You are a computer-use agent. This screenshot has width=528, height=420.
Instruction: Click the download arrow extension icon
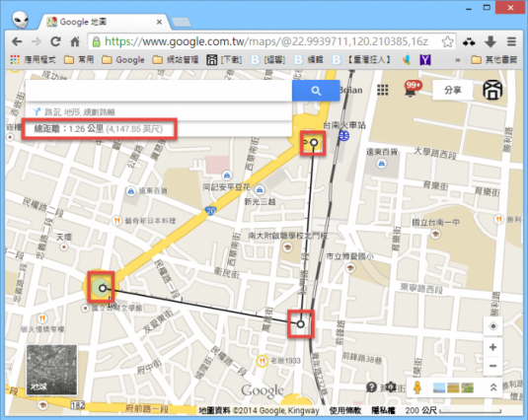490,41
